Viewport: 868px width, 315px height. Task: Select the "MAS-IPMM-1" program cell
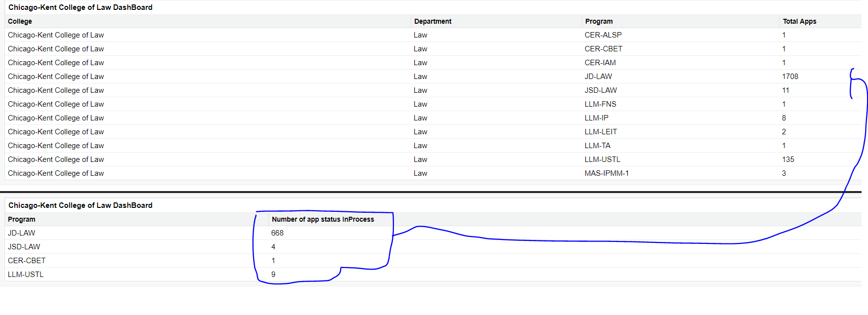[607, 173]
